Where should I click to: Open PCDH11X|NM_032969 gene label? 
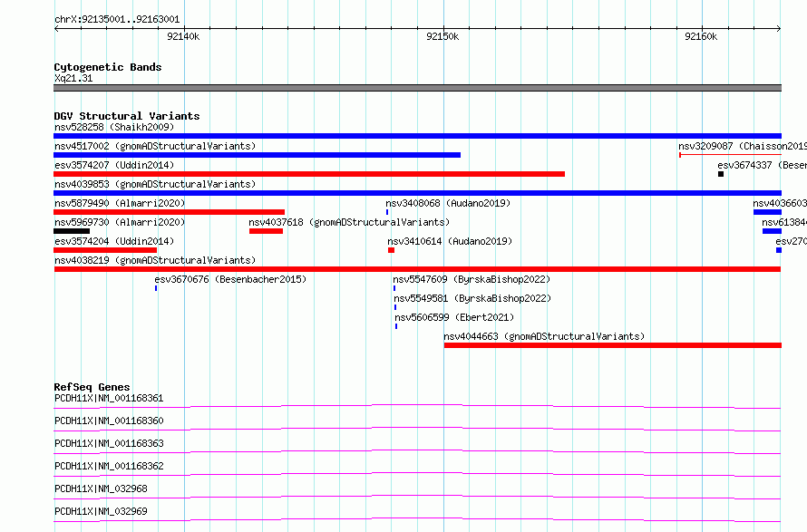click(101, 511)
